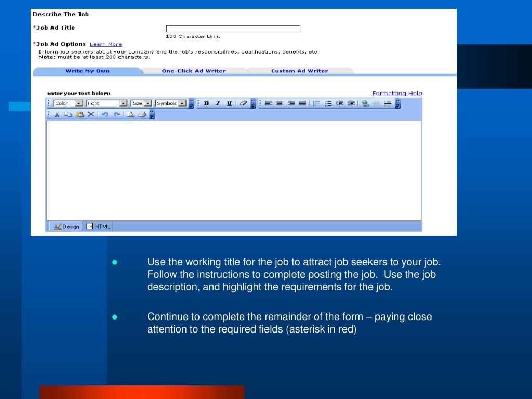Insert a numbered list
Image resolution: width=532 pixels, height=399 pixels.
[x=316, y=103]
